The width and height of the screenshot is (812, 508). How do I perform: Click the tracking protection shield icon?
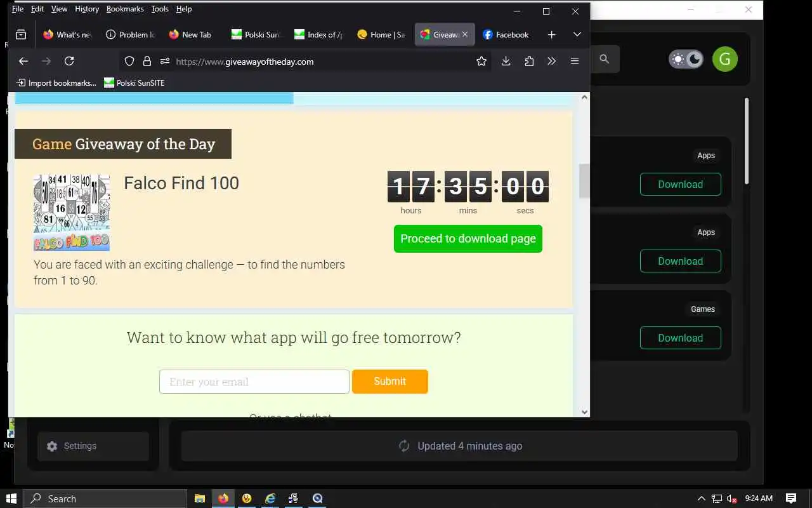129,61
